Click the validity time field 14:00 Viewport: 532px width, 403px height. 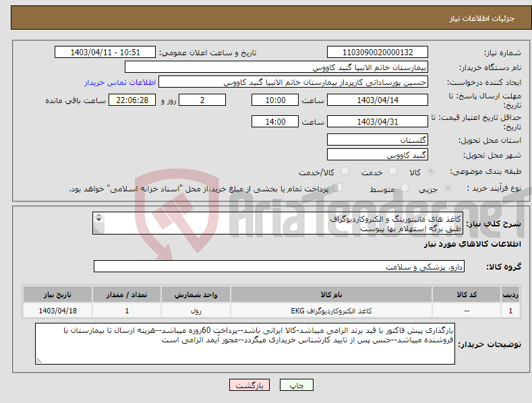tap(275, 121)
